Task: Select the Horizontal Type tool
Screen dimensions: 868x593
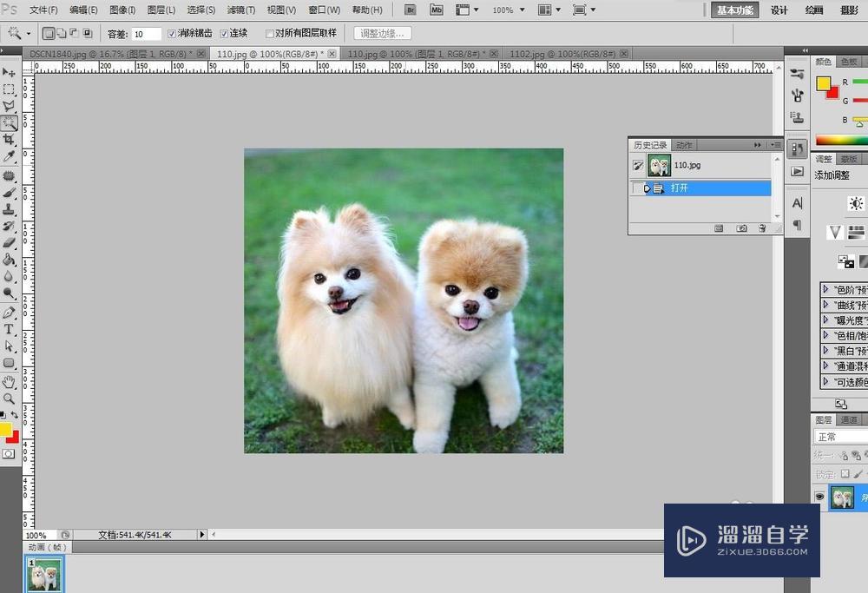Action: click(x=9, y=329)
